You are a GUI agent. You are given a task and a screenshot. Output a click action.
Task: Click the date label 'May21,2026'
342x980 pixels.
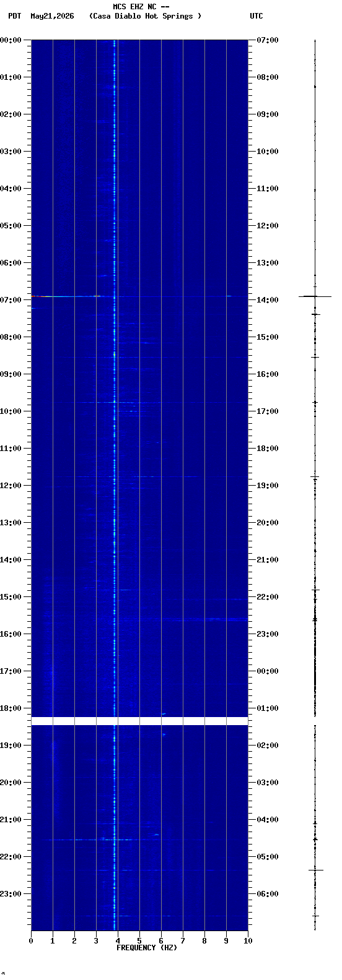coord(52,16)
